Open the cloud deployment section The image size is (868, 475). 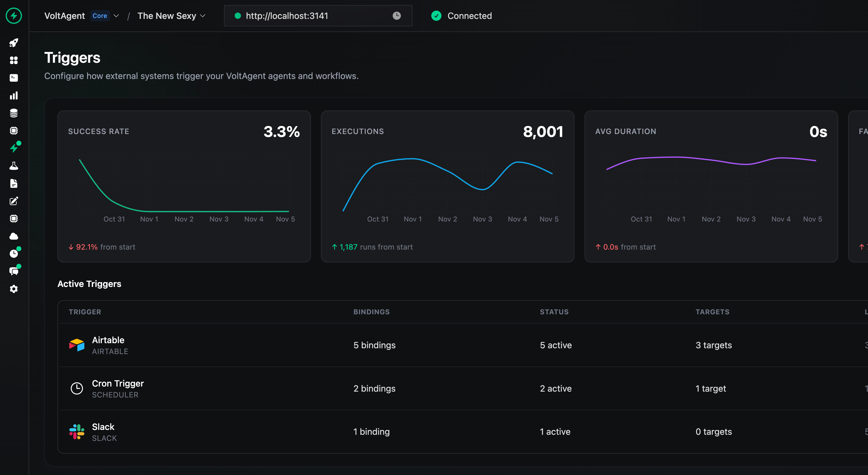[14, 236]
